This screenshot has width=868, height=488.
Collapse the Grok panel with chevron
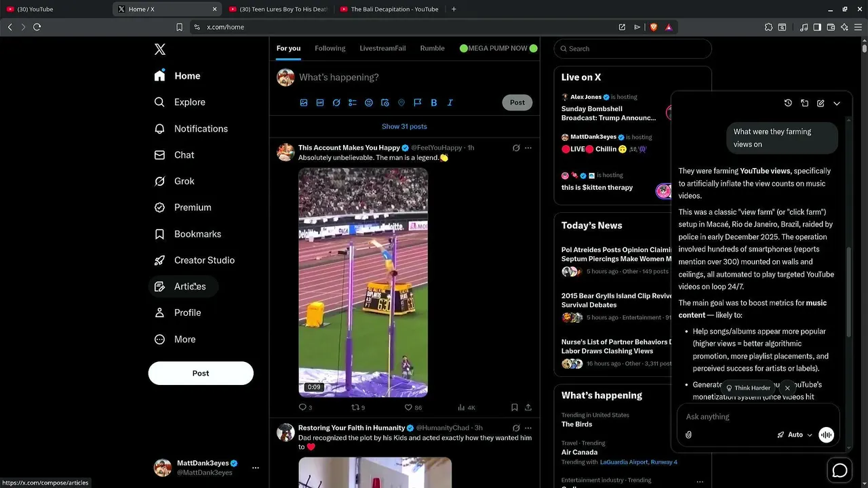tap(837, 103)
